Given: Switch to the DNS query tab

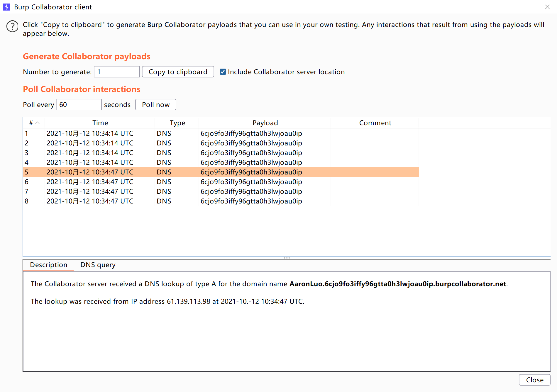Looking at the screenshot, I should click(98, 265).
